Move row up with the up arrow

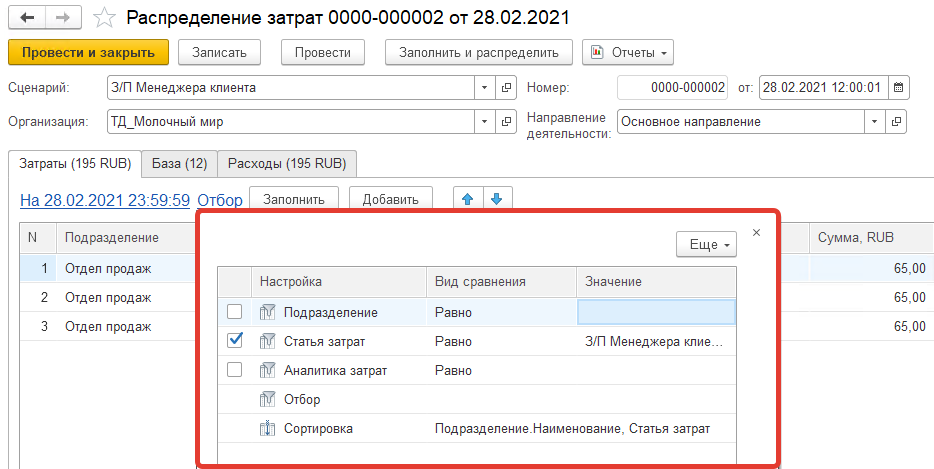tap(466, 199)
